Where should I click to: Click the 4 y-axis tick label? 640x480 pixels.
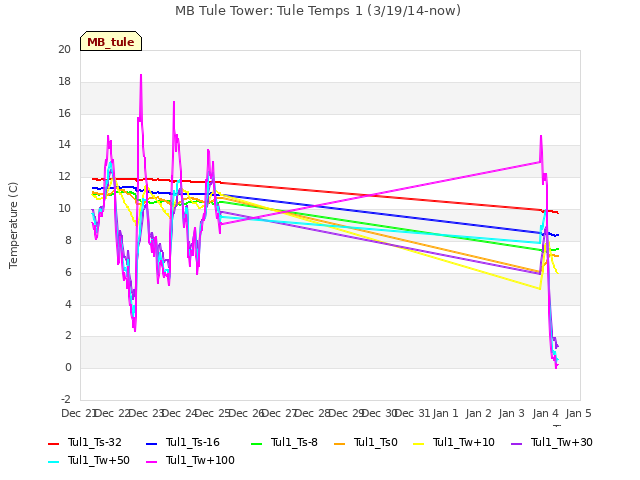click(x=68, y=304)
